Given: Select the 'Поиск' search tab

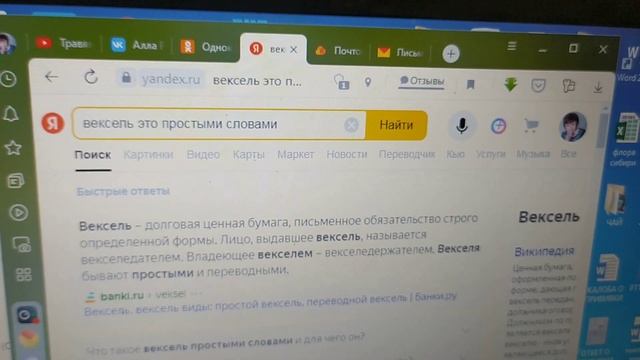Looking at the screenshot, I should pos(93,155).
